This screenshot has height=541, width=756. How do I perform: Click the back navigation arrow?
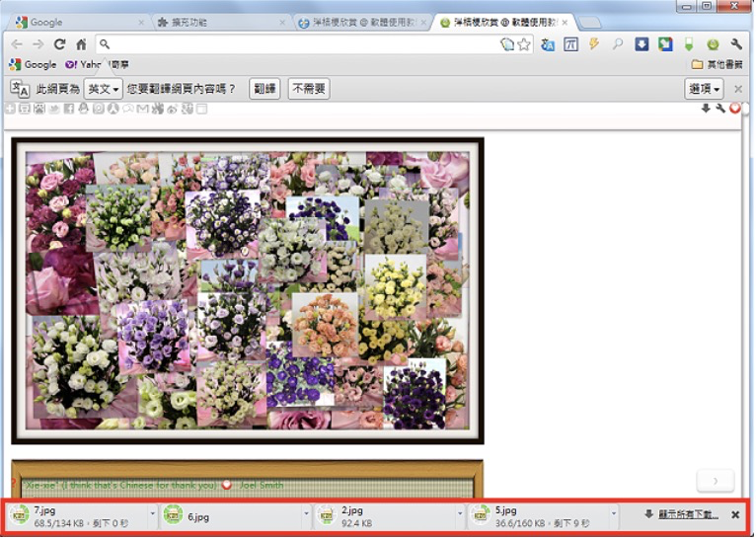17,44
